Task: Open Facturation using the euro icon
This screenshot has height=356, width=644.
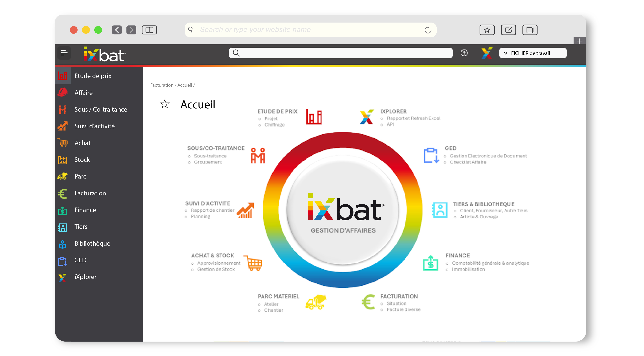Action: click(63, 193)
